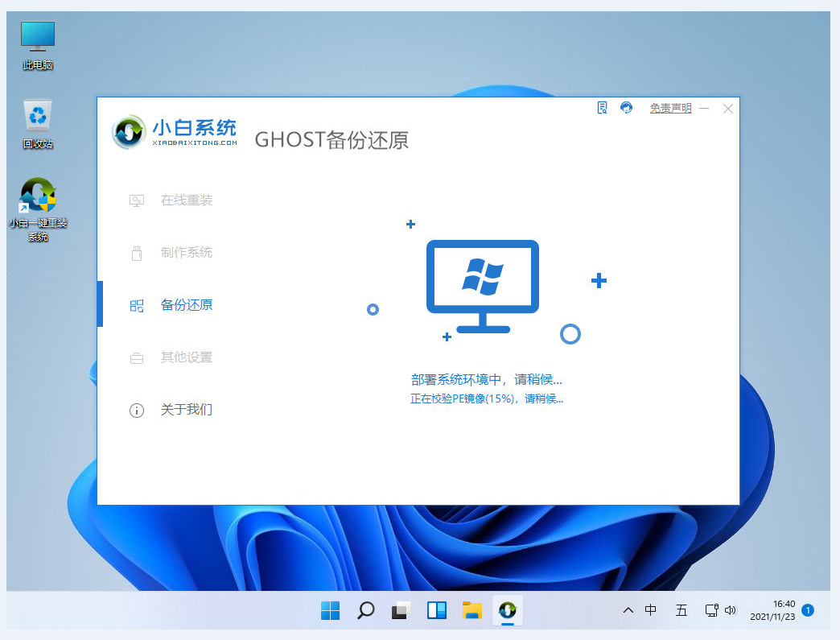840x640 pixels.
Task: Open the 关于我们 about page
Action: (x=186, y=410)
